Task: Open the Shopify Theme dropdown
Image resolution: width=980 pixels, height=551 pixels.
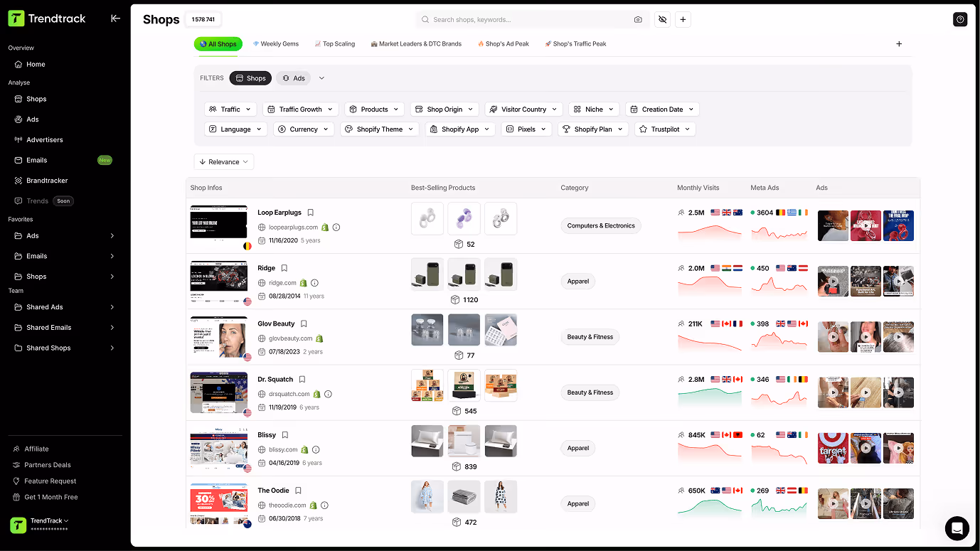Action: click(x=379, y=129)
